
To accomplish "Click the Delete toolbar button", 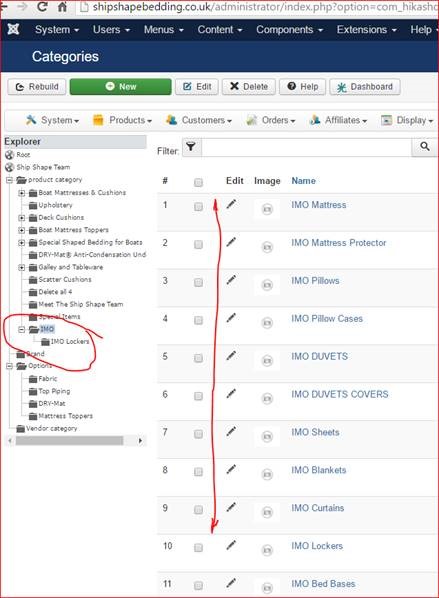I will pos(249,87).
